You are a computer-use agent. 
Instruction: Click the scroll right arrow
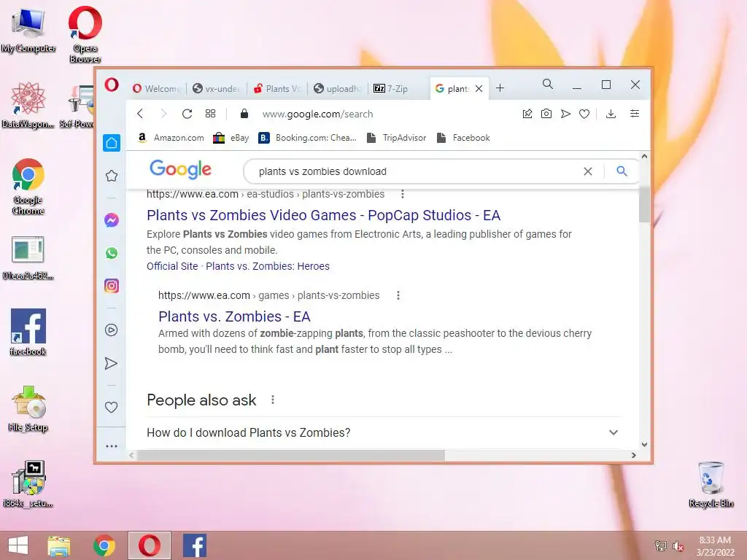(634, 455)
